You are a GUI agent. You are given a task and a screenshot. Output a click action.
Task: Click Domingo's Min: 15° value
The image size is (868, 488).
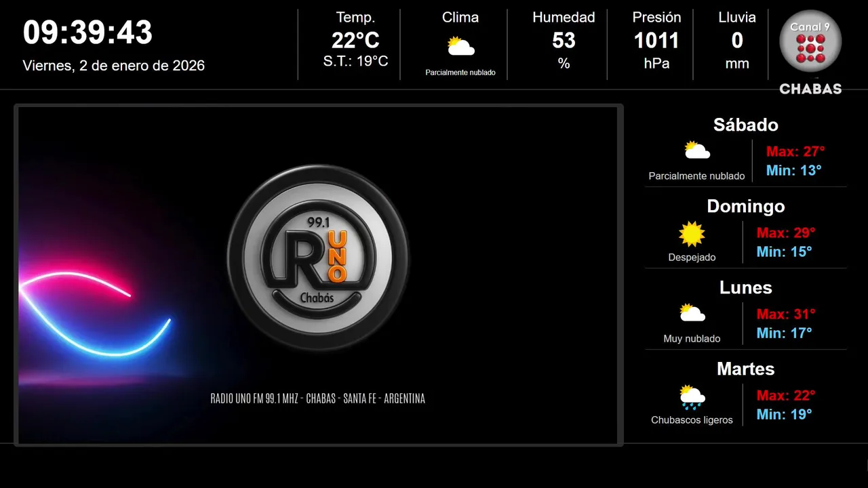click(x=785, y=251)
